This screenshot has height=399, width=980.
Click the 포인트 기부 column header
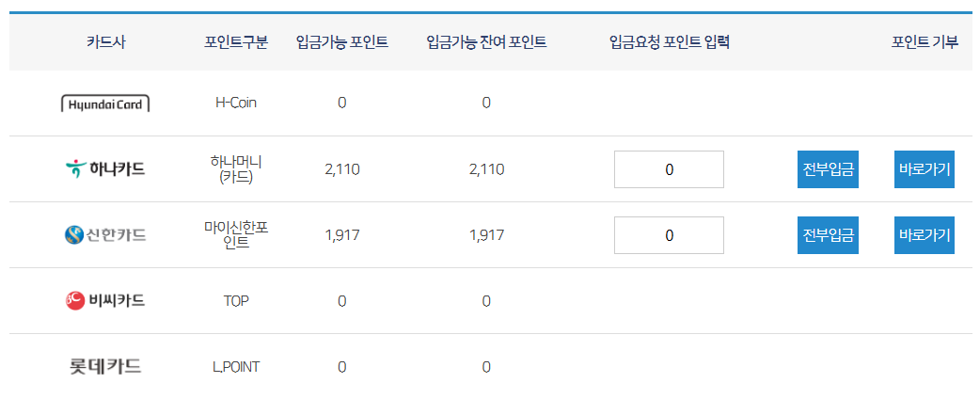click(x=925, y=42)
